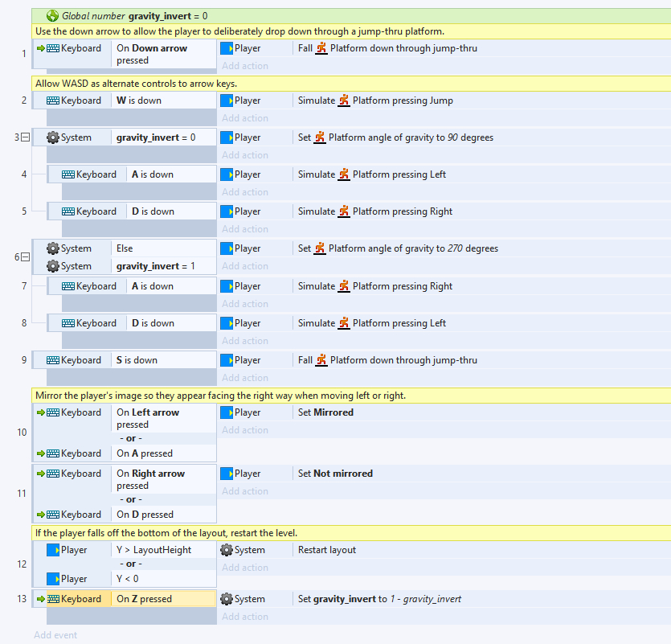Select the comment 'Allow WASD as alternate controls'

tap(351, 84)
